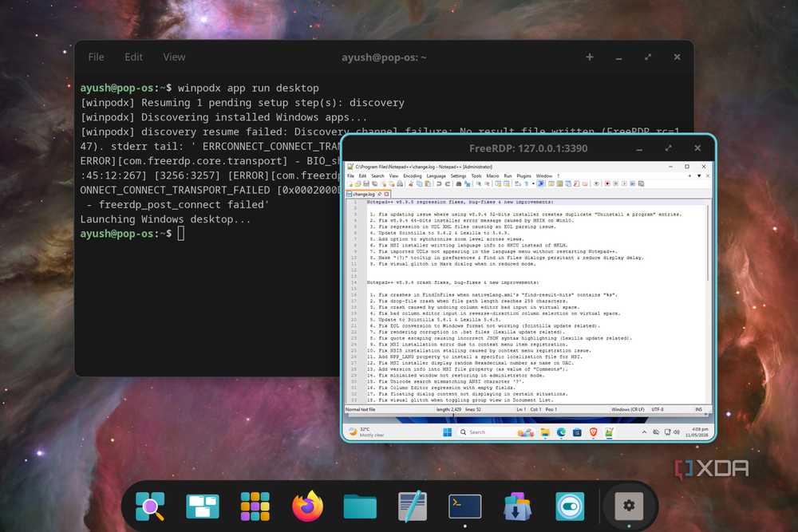Select Notepad++ icon on Windows taskbar
798x532 pixels.
(609, 432)
